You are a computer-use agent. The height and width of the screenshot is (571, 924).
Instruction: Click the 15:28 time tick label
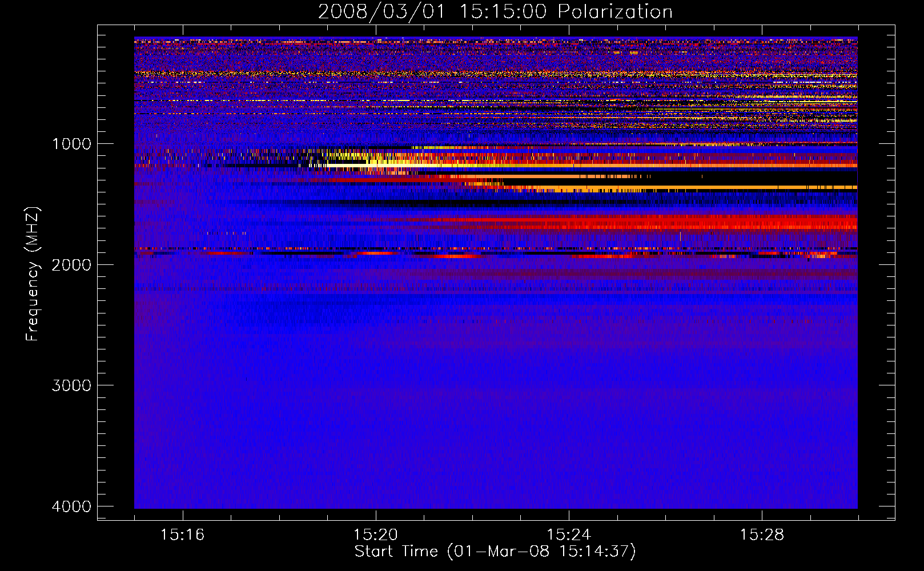762,535
